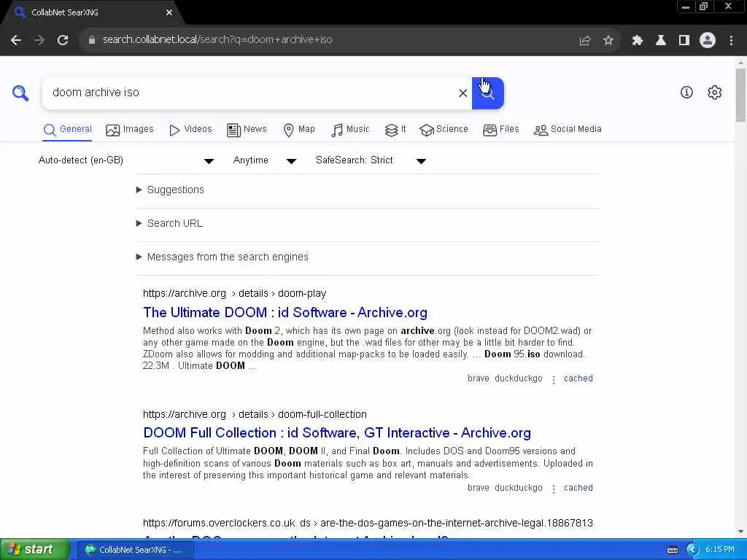Open cached link for Ultimate DOOM result
The image size is (747, 560).
578,378
